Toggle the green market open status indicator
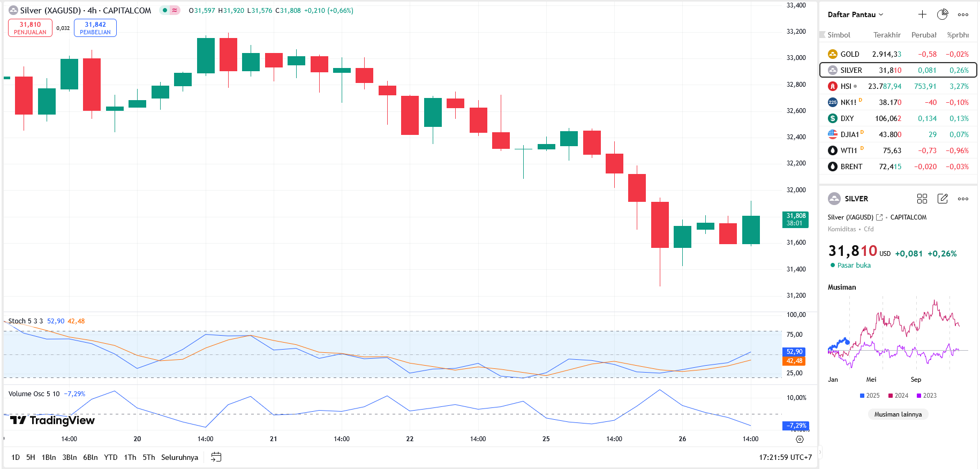Viewport: 980px width, 469px height. pyautogui.click(x=165, y=10)
